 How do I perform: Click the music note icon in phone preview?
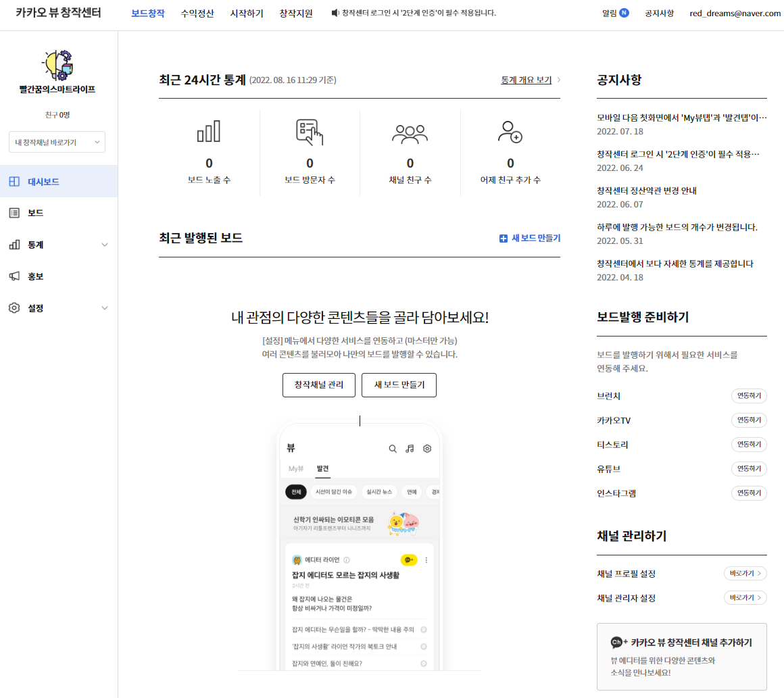click(410, 449)
